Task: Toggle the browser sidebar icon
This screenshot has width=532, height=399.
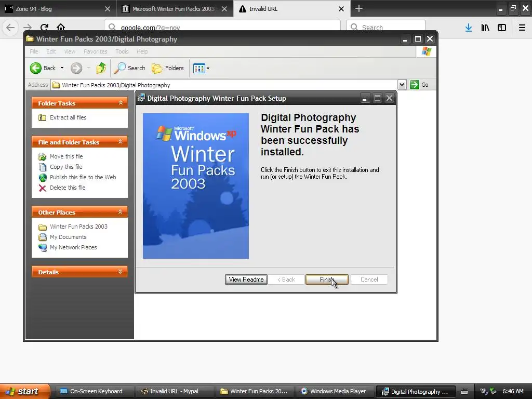Action: click(x=502, y=28)
